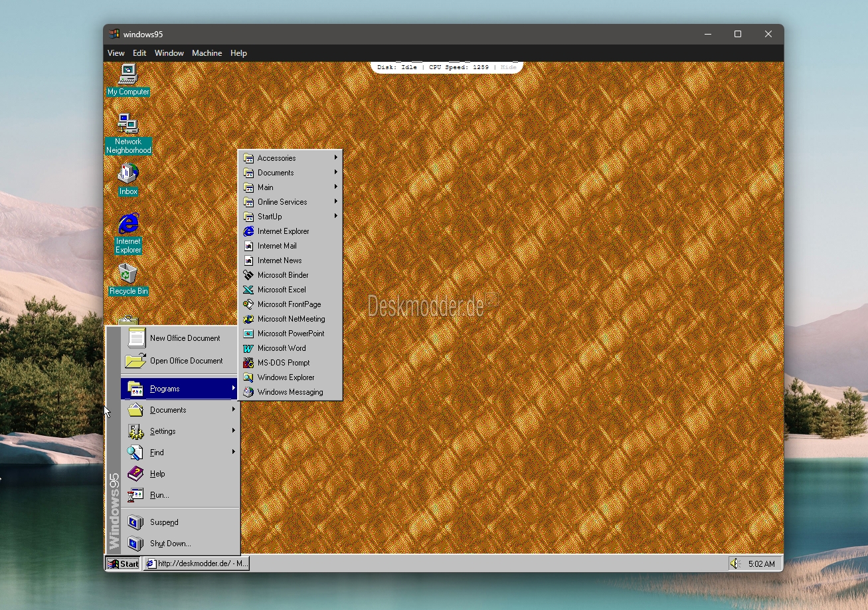Click the Recycle Bin icon
Screen dimensions: 868x610
pyautogui.click(x=128, y=279)
